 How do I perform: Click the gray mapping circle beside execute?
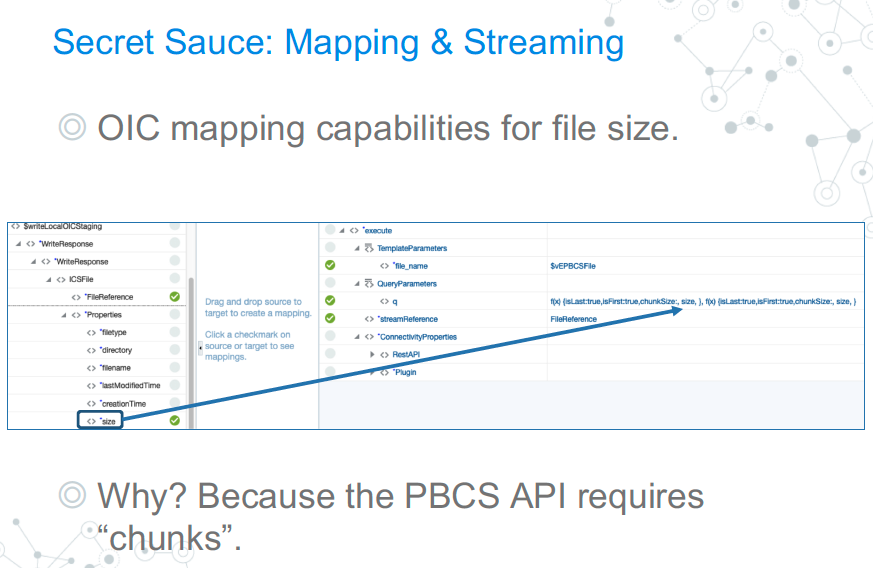pyautogui.click(x=330, y=231)
